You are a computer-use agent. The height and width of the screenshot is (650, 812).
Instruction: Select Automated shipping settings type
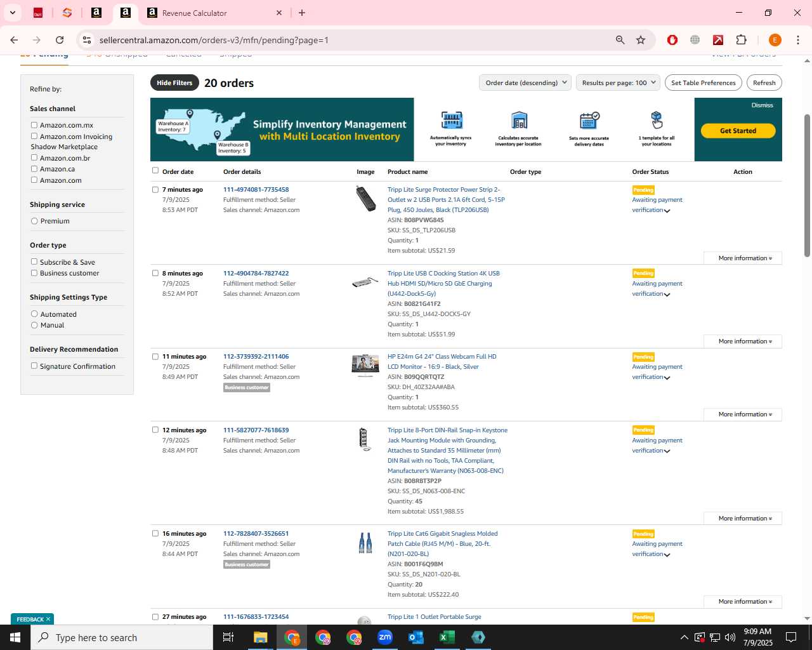[x=34, y=314]
